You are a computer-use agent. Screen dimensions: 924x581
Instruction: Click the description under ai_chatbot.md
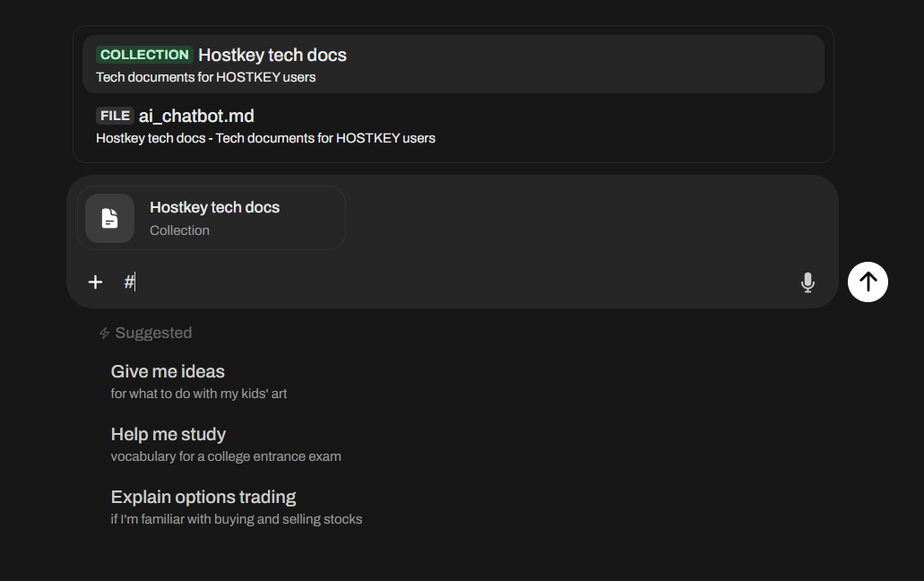265,138
